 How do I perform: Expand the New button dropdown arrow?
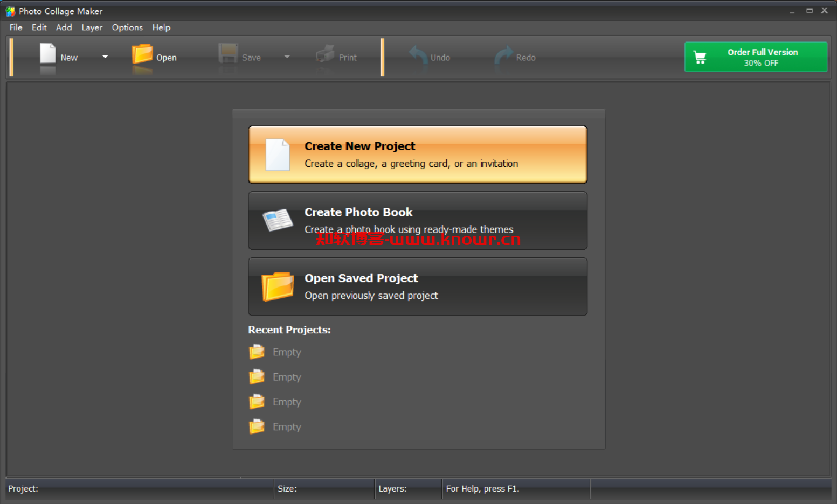[x=105, y=57]
